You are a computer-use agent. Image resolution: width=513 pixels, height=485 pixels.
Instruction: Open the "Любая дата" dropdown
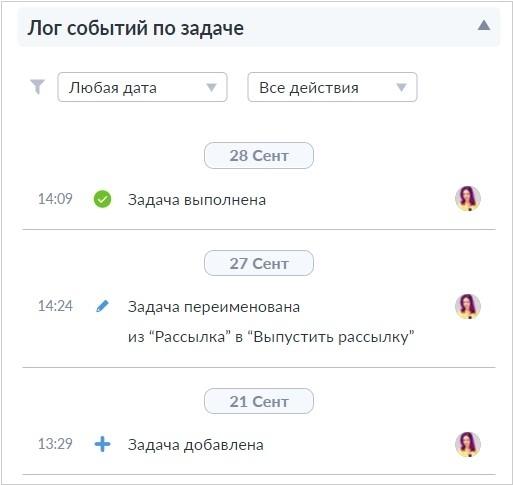[x=142, y=87]
